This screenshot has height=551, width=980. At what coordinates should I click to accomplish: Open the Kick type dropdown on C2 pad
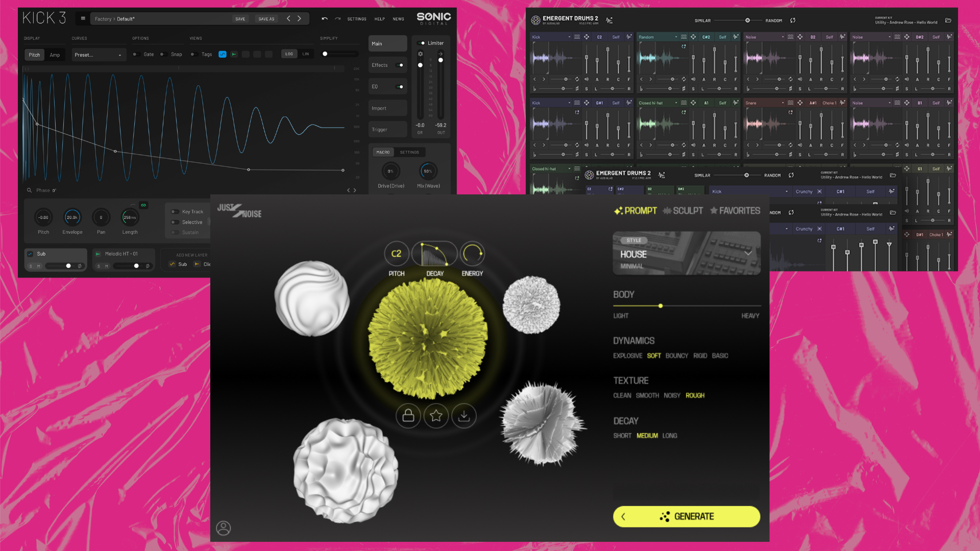[551, 37]
